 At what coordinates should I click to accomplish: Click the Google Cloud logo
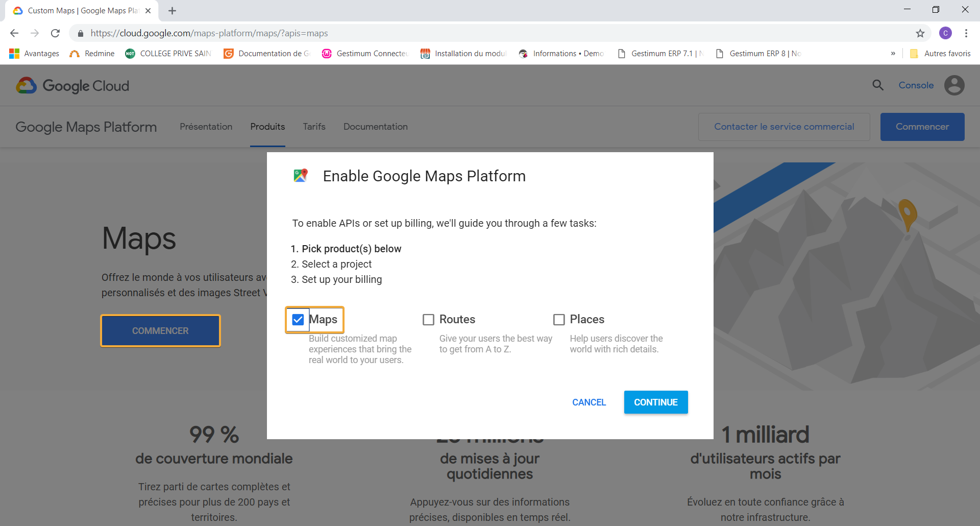(x=72, y=86)
